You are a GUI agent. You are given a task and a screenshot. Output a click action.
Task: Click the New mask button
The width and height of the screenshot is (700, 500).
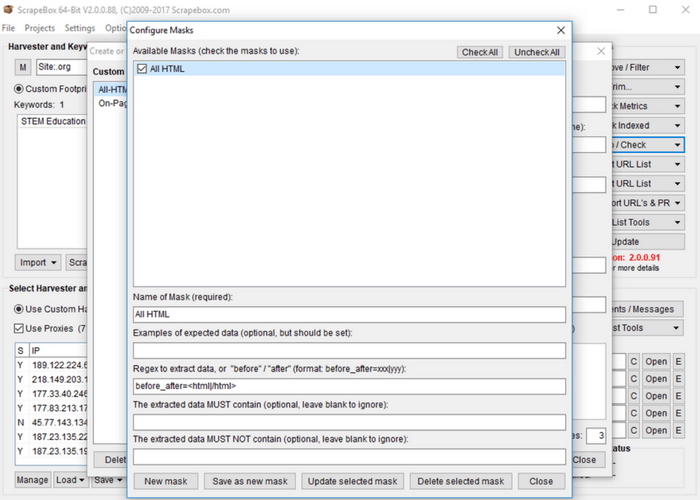tap(166, 481)
